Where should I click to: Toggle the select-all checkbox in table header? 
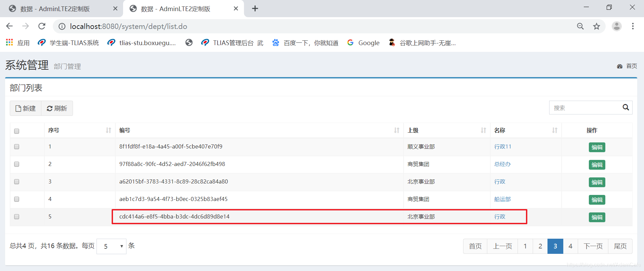(x=17, y=131)
